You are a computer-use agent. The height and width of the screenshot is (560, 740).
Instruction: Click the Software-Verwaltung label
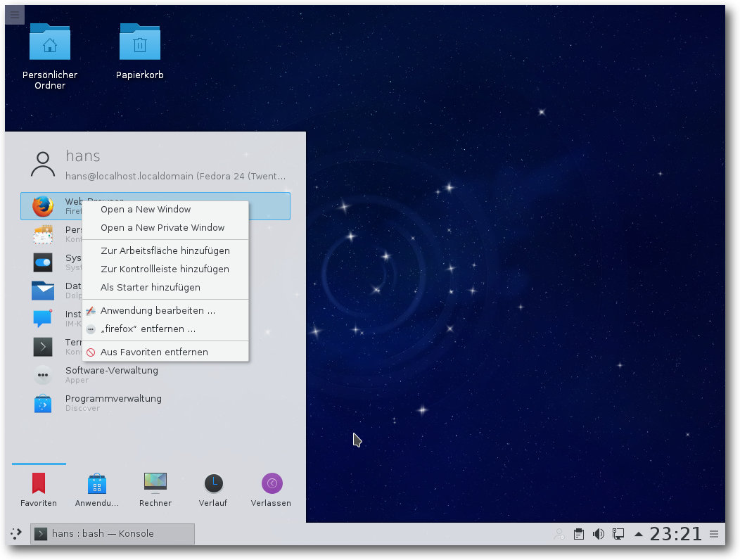(112, 370)
